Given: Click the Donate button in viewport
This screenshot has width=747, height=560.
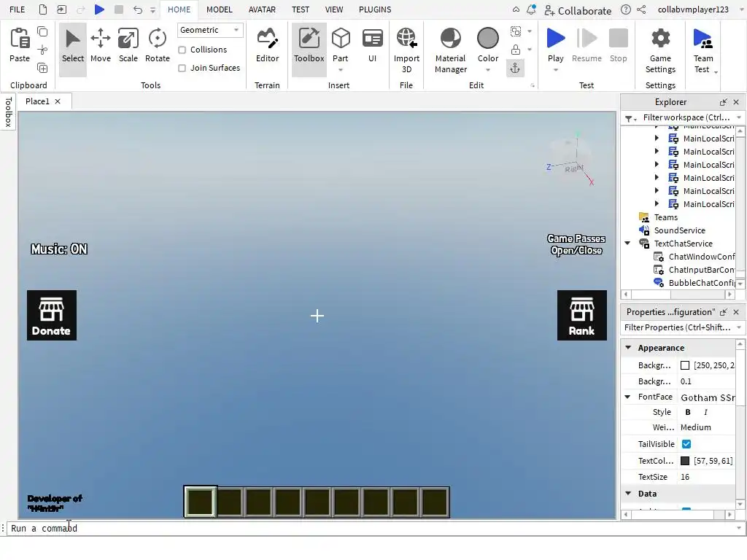Looking at the screenshot, I should tap(52, 315).
